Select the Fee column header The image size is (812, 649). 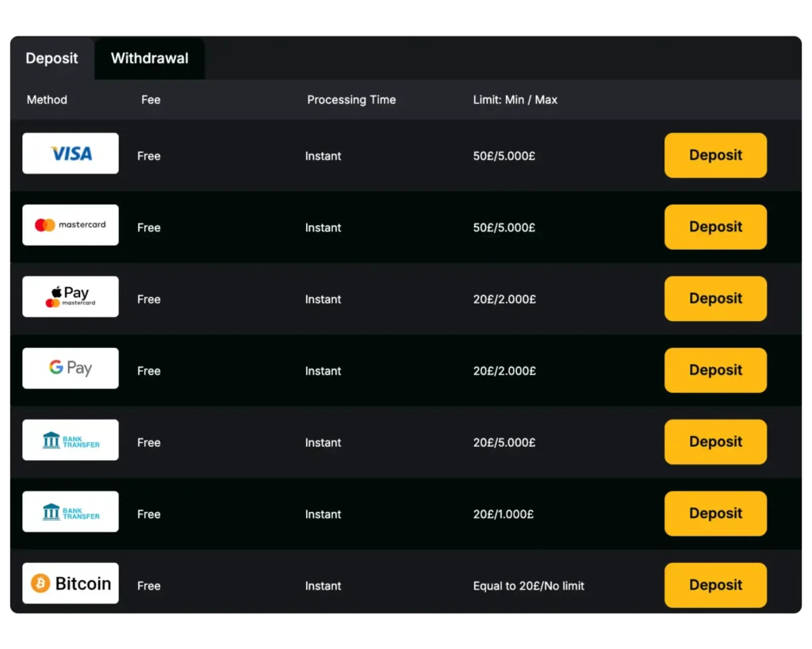tap(151, 100)
